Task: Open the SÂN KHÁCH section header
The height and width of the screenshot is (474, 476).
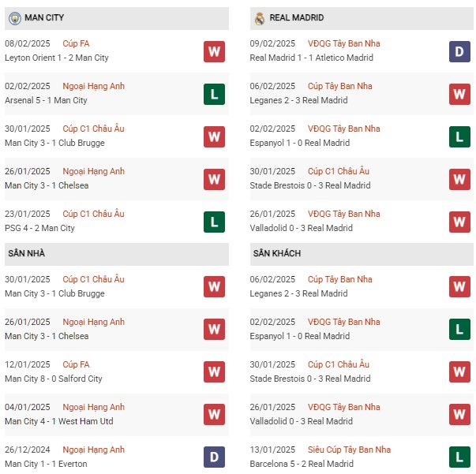Action: point(362,254)
